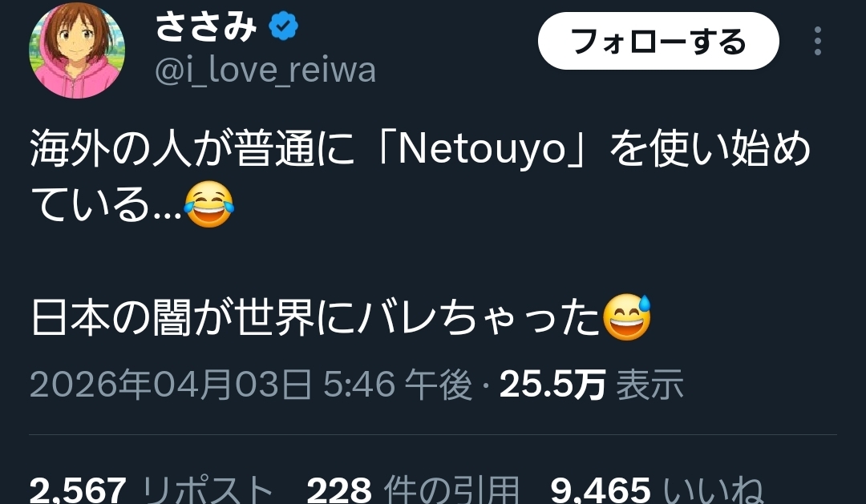The width and height of the screenshot is (866, 504).
Task: Click the sweat-smile emoji after バレちゃった
Action: coord(627,318)
